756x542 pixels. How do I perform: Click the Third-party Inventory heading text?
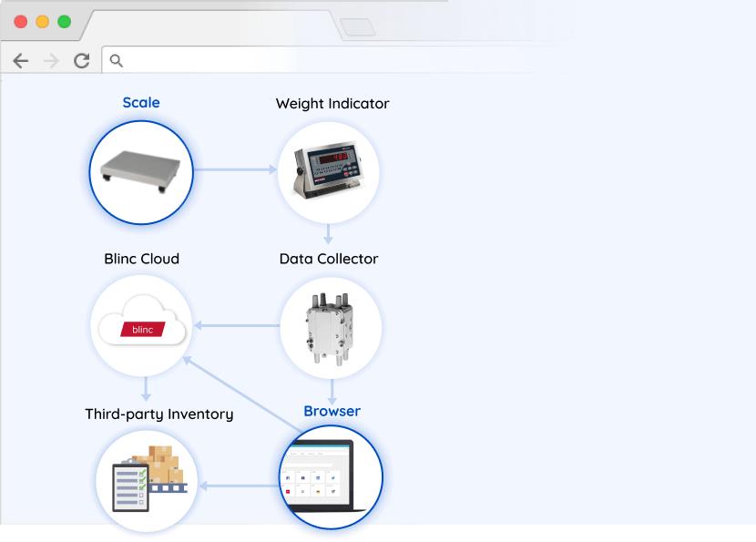(x=159, y=414)
